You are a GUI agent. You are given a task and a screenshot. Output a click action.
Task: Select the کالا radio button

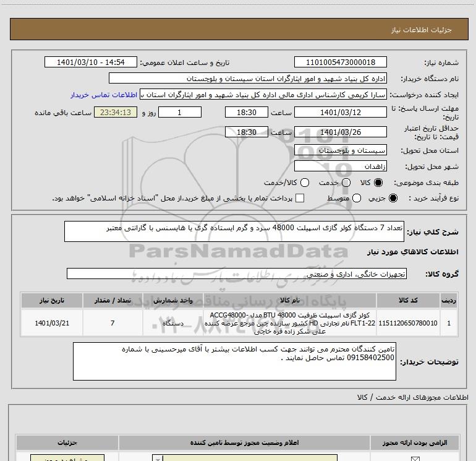(x=378, y=183)
